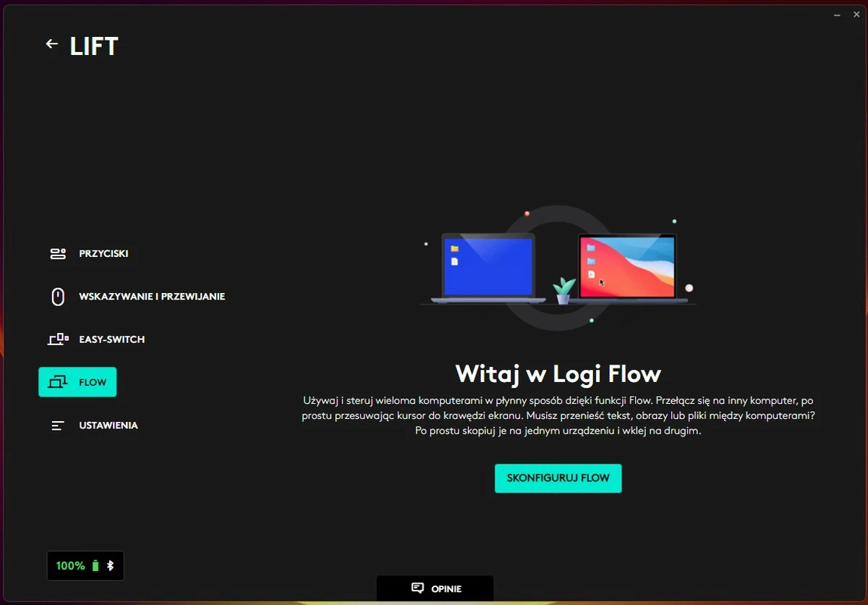Open the Ustawienia list icon
The image size is (868, 605).
57,425
